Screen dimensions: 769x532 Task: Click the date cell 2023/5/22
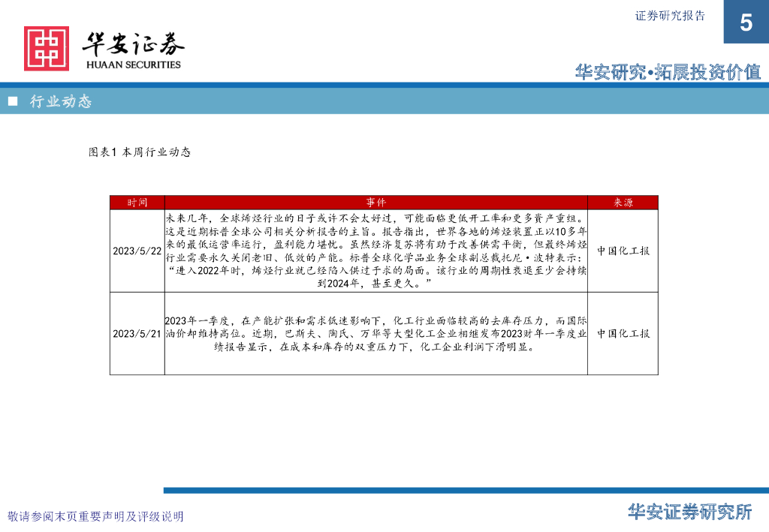tap(137, 251)
